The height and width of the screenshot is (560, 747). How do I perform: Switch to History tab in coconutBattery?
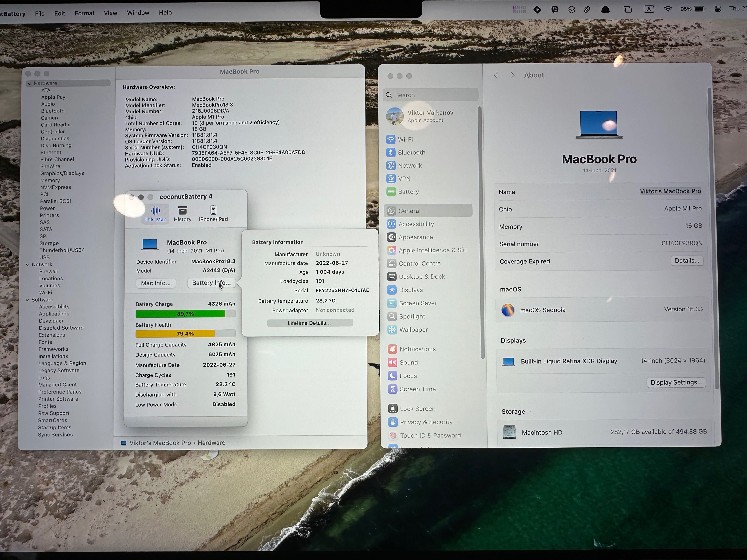(182, 214)
